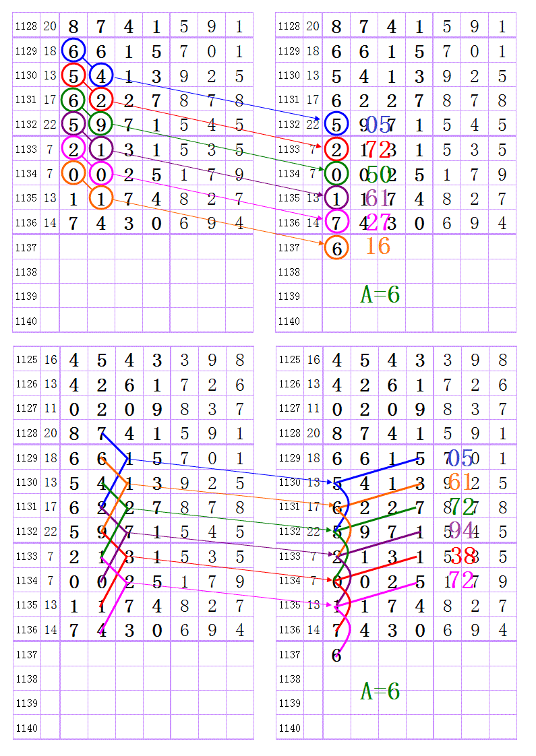Image resolution: width=536 pixels, height=756 pixels.
Task: Click the green A=6 label in top-right grid
Action: click(380, 294)
